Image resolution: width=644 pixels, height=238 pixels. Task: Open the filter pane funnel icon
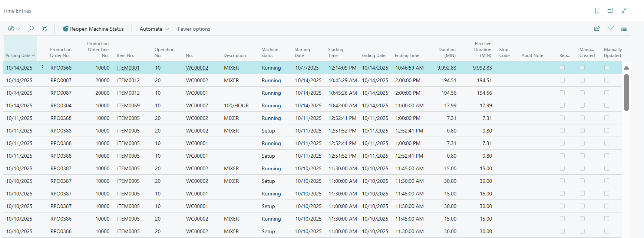611,29
